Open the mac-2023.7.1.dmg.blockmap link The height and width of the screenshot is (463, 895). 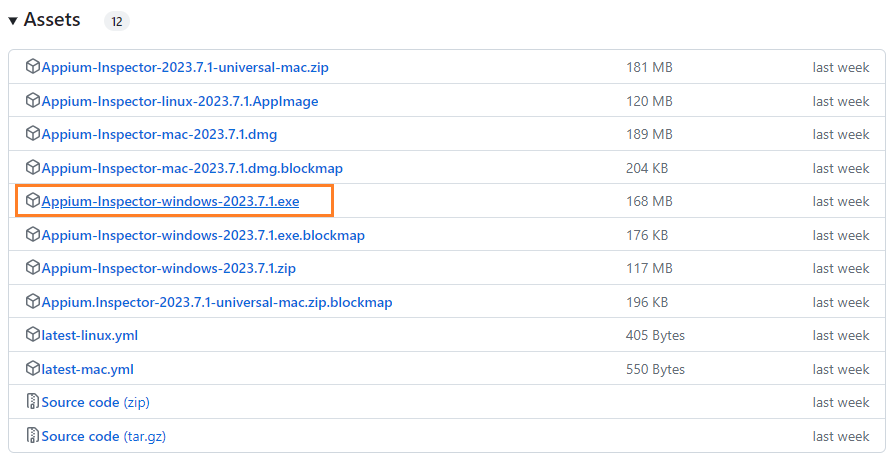point(192,168)
